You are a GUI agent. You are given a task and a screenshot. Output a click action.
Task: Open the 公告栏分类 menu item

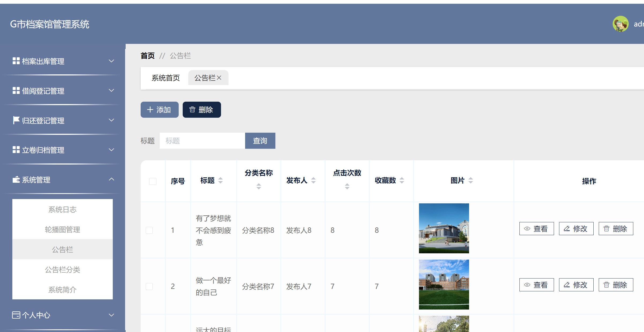point(62,269)
